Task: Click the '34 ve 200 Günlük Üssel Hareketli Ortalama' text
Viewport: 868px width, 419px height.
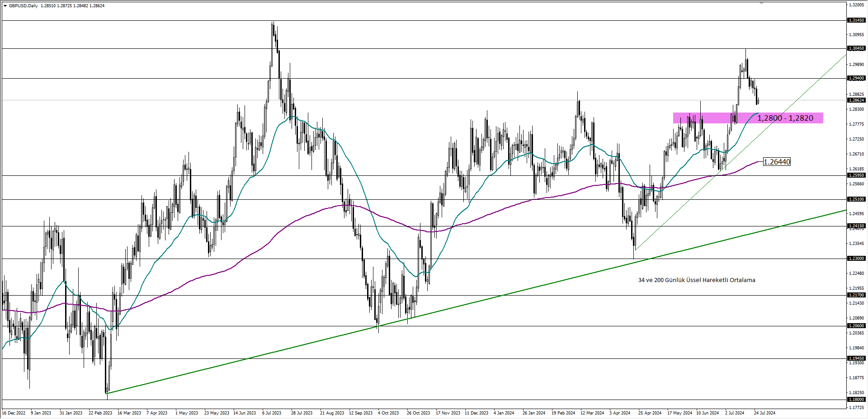Action: coord(697,280)
